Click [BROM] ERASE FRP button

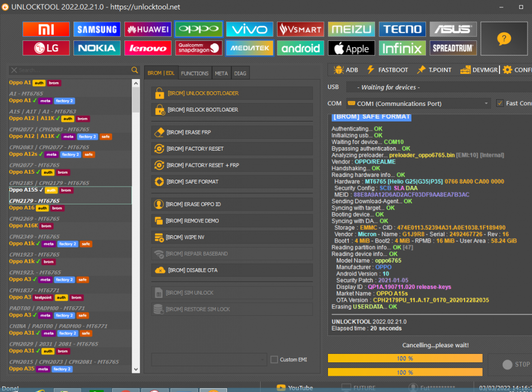click(x=232, y=132)
